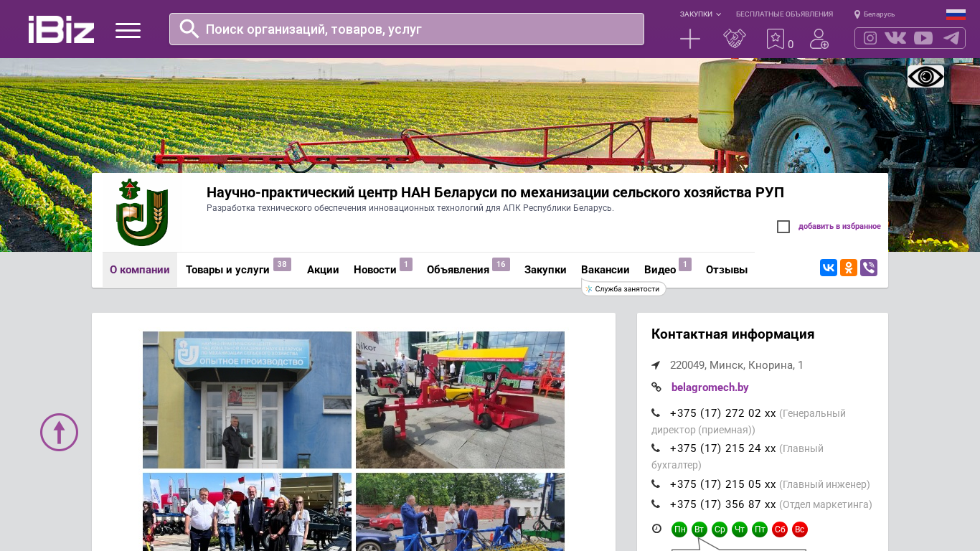
Task: Open the hamburger menu
Action: [x=128, y=30]
